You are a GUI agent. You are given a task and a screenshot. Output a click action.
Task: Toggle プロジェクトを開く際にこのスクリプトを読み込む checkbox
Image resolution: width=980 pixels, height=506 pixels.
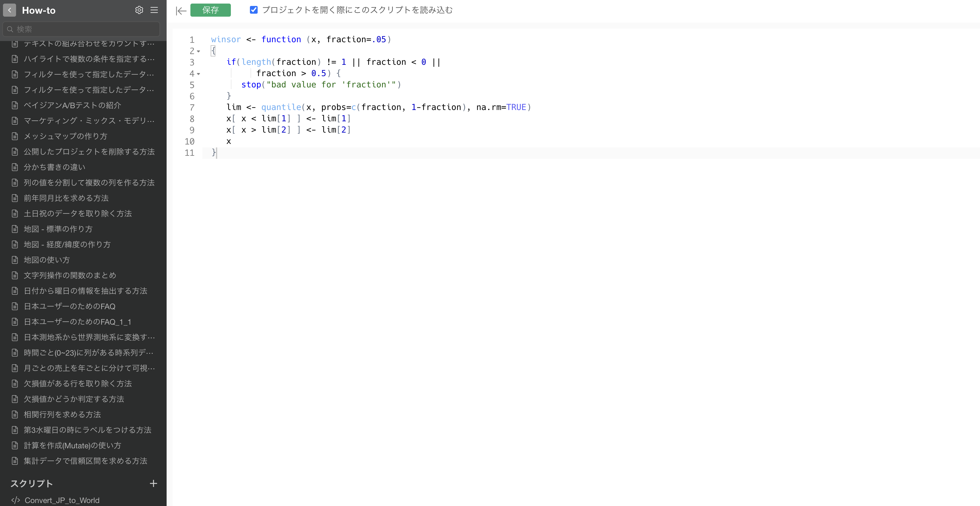pyautogui.click(x=254, y=10)
